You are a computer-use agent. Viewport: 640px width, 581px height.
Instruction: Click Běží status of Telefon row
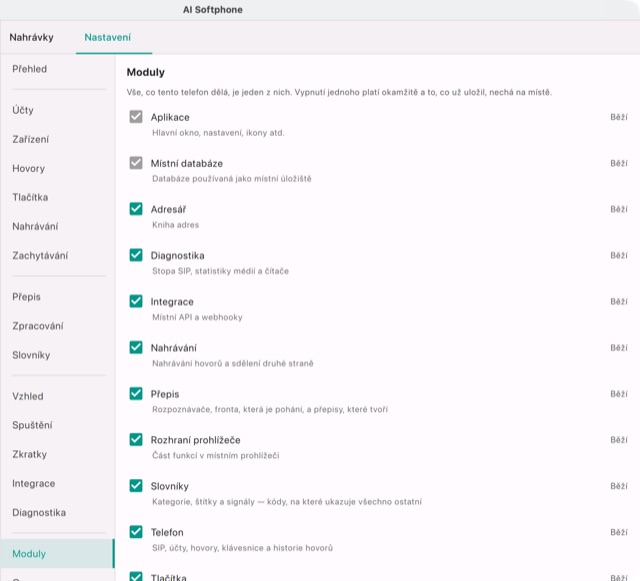point(619,532)
